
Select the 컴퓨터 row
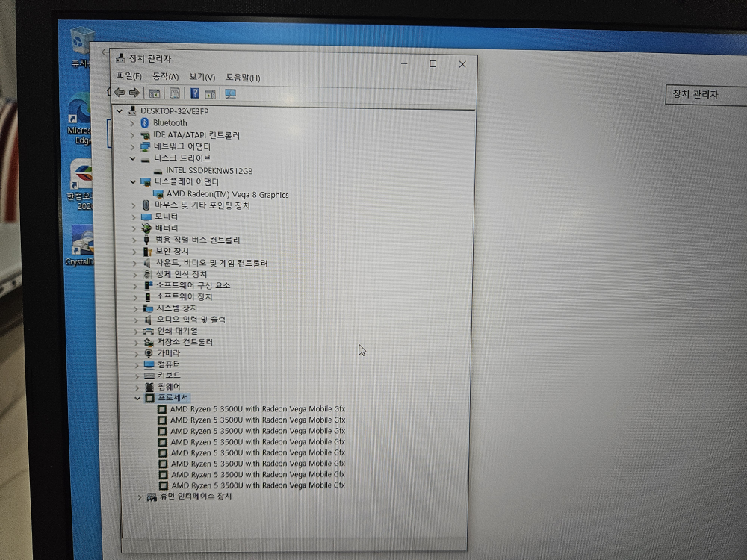169,364
